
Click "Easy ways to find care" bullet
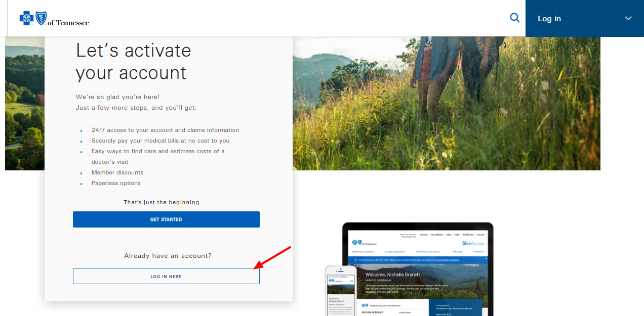158,156
